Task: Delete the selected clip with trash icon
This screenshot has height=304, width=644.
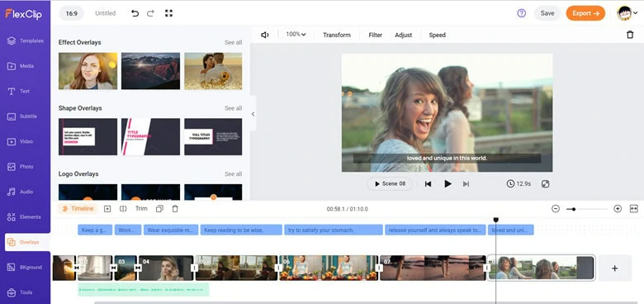Action: [x=630, y=35]
